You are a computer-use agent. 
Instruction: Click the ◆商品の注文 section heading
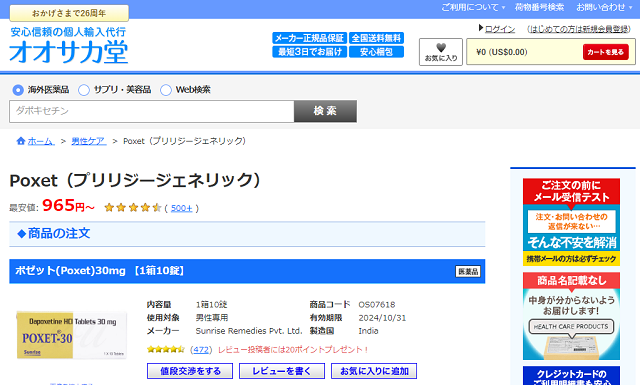click(x=53, y=234)
